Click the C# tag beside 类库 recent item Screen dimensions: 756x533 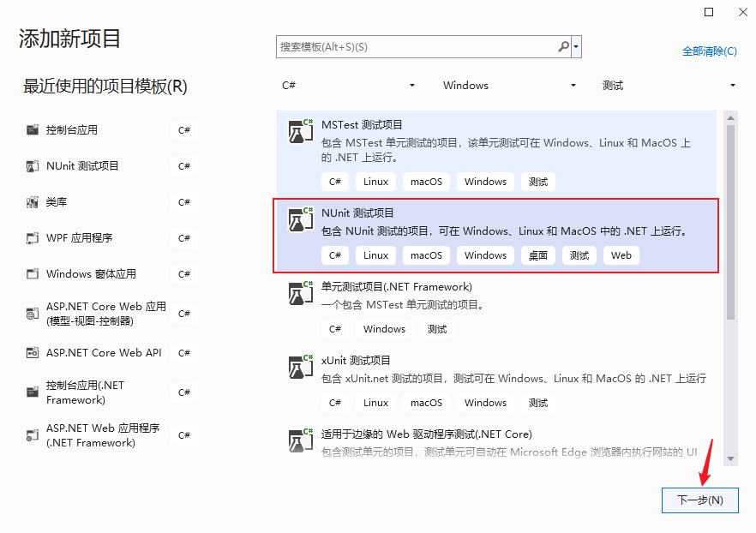click(x=184, y=202)
